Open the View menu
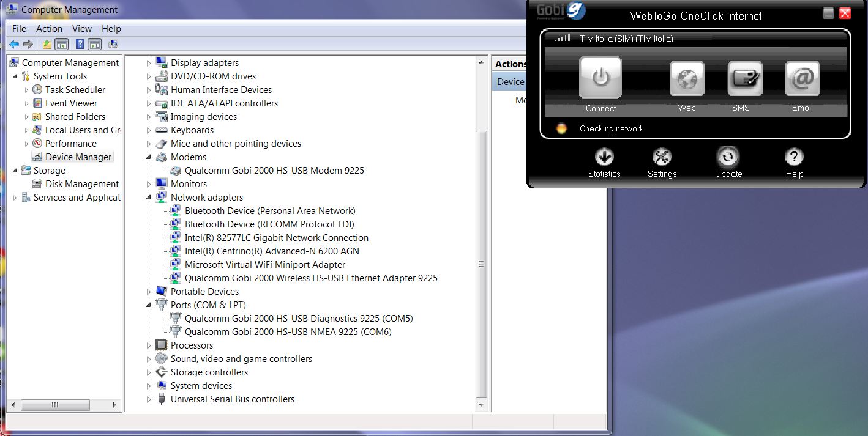 click(x=82, y=29)
